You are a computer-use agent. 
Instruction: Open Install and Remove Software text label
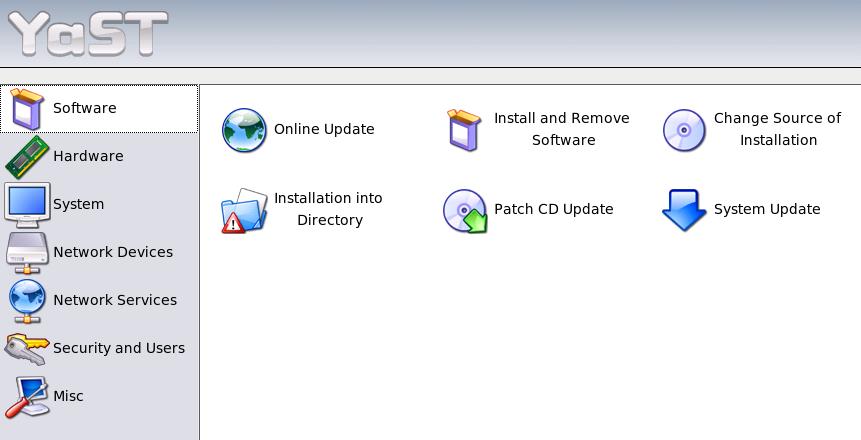[562, 129]
